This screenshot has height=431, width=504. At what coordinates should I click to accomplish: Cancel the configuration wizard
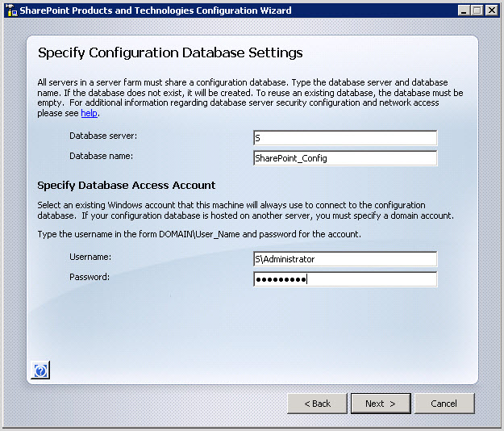coord(444,404)
